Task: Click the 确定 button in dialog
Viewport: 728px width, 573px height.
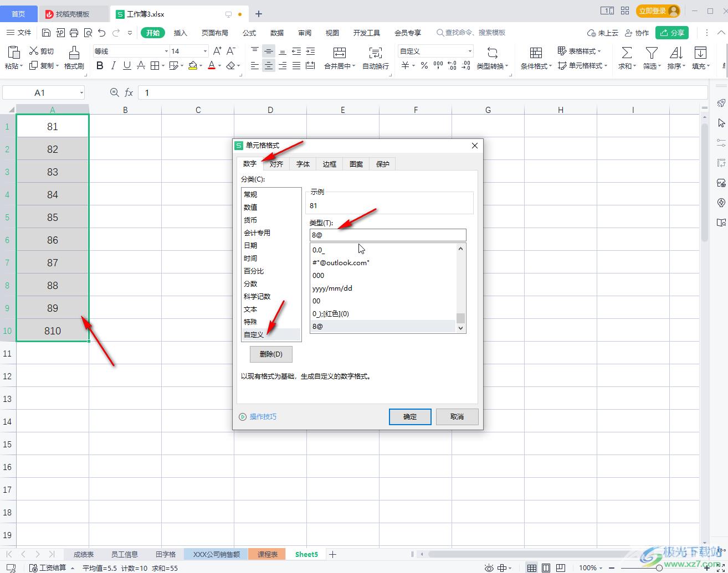Action: click(410, 417)
